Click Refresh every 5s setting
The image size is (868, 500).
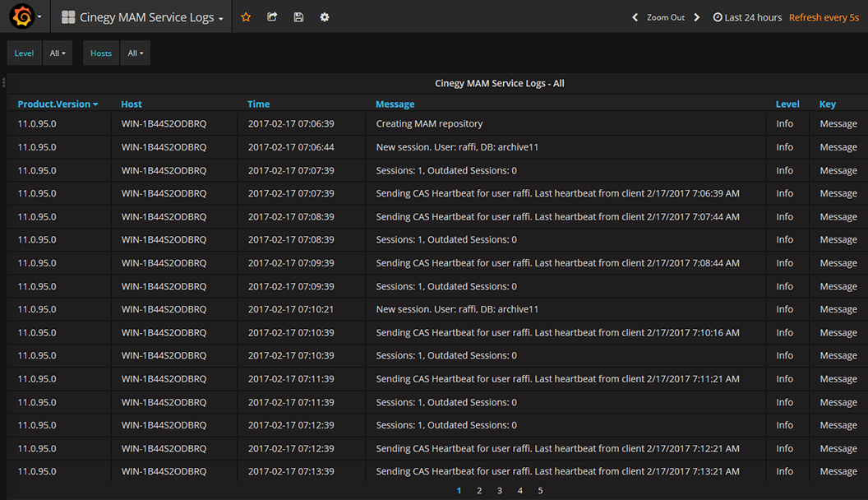click(x=824, y=17)
